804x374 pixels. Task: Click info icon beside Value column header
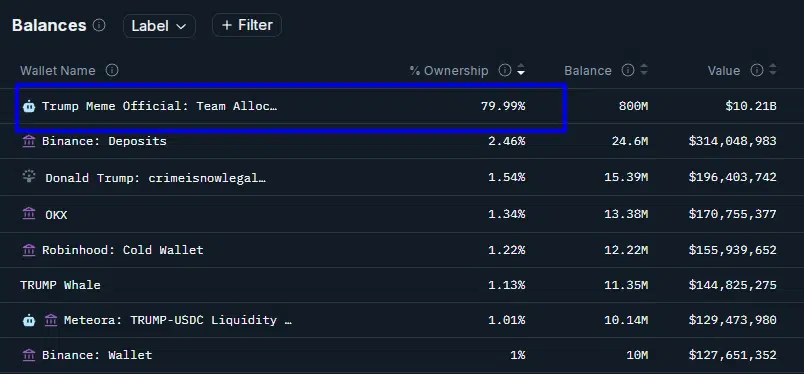[757, 70]
